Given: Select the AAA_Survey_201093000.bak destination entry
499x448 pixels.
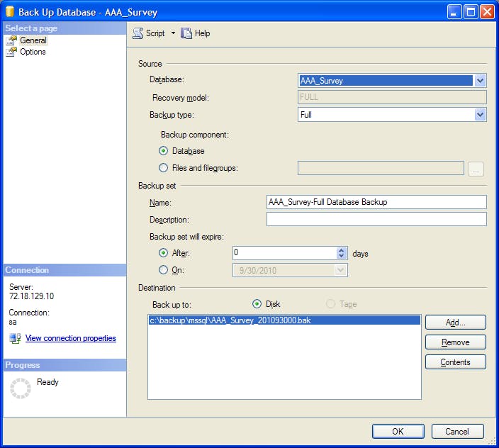Looking at the screenshot, I should point(284,320).
